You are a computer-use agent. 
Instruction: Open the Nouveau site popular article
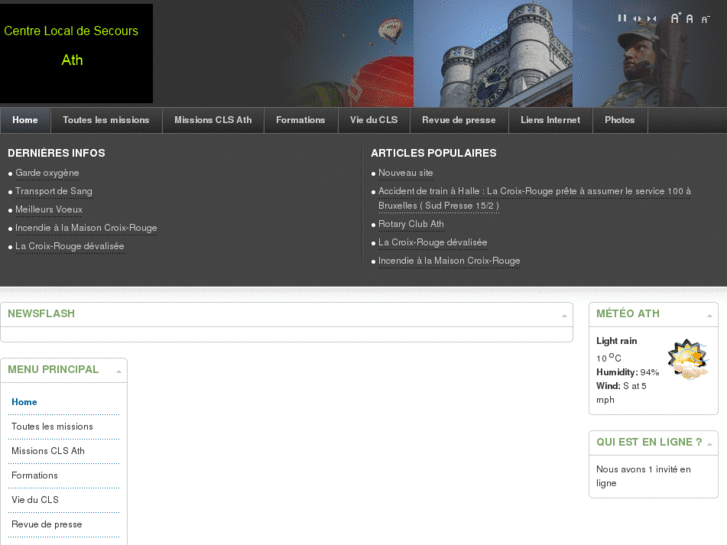click(x=406, y=173)
